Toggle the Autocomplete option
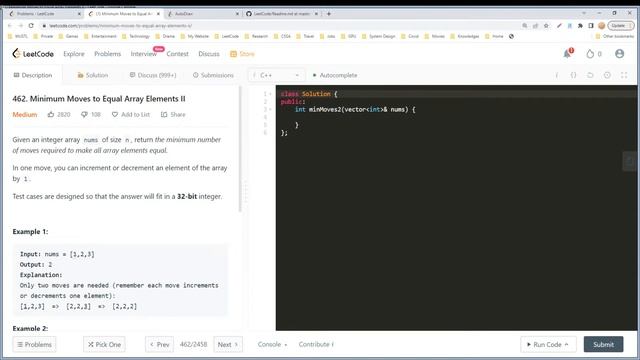 coord(335,75)
